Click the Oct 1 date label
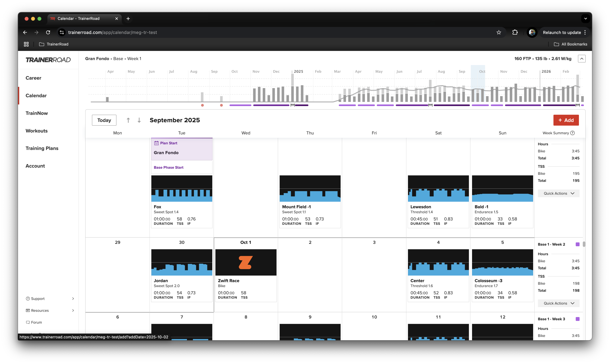The height and width of the screenshot is (364, 610). (246, 242)
